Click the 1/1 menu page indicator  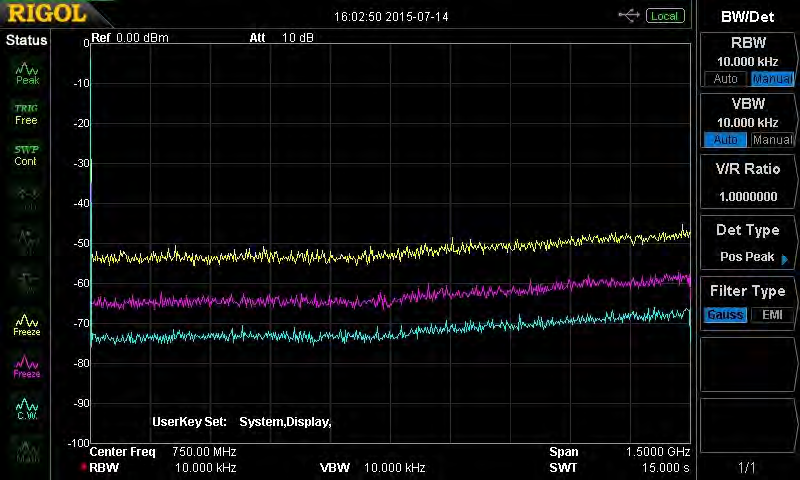click(747, 467)
